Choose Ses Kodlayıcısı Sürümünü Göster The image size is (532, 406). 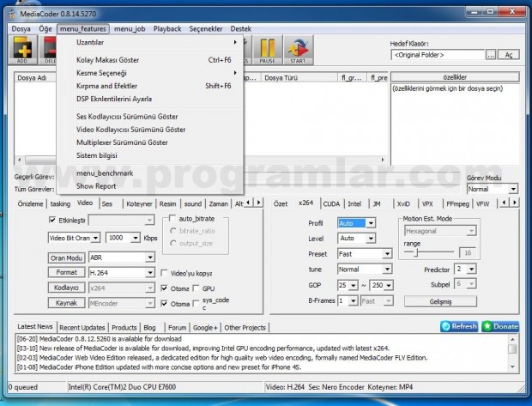pos(150,117)
